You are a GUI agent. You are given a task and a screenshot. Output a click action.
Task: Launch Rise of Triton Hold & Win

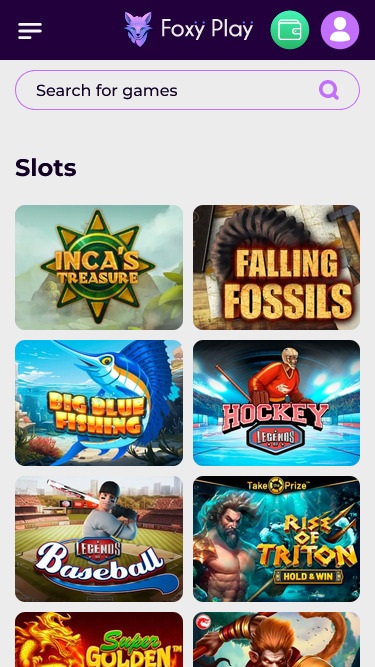tap(276, 539)
